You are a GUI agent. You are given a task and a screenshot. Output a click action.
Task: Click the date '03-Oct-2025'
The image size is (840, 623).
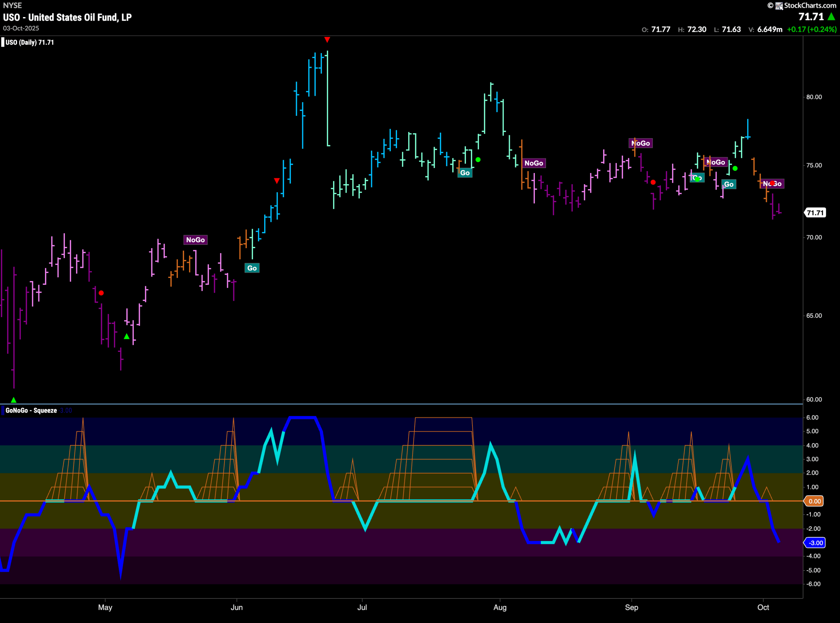21,28
